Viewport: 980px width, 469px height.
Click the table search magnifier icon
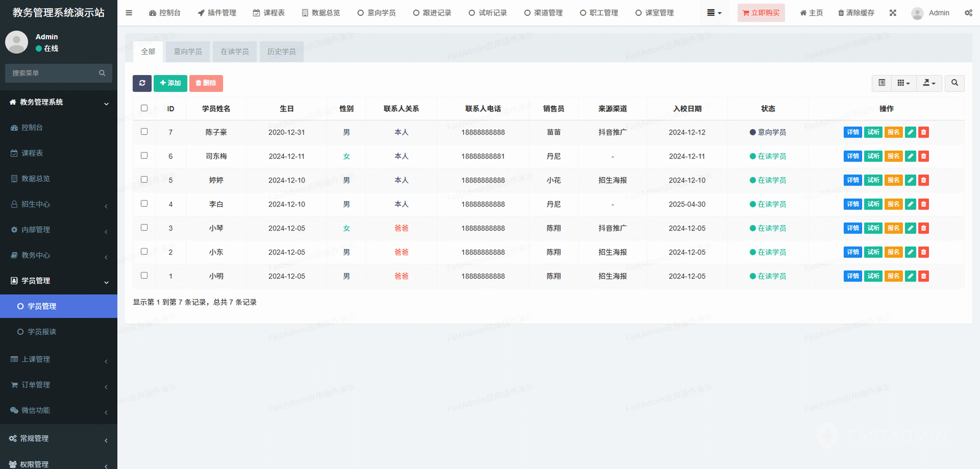[954, 83]
